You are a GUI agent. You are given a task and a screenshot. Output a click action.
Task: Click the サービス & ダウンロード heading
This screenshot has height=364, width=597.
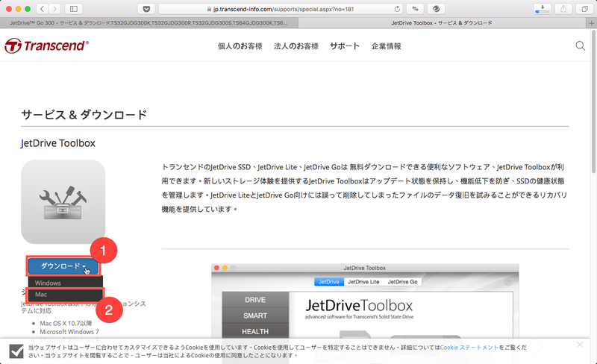coord(84,115)
